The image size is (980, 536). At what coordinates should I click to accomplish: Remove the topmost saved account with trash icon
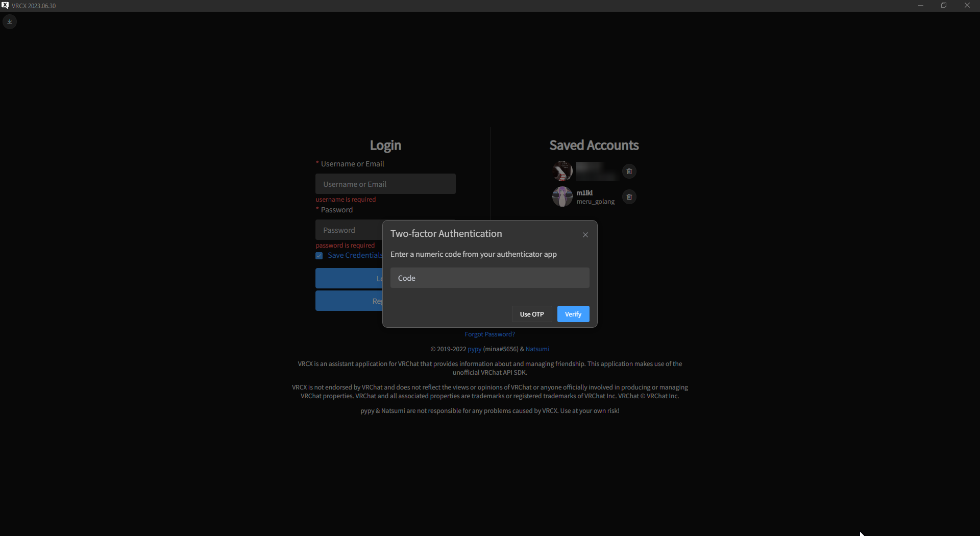point(629,171)
